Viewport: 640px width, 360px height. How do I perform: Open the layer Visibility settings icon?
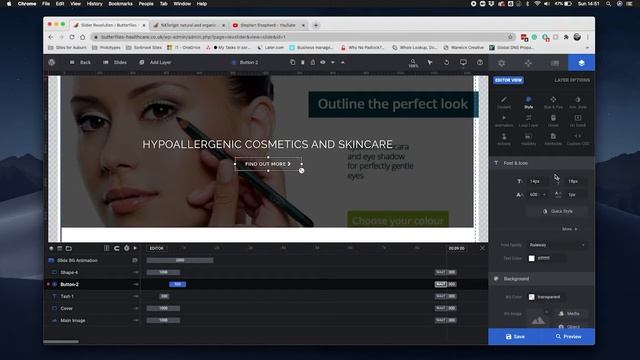pyautogui.click(x=528, y=139)
